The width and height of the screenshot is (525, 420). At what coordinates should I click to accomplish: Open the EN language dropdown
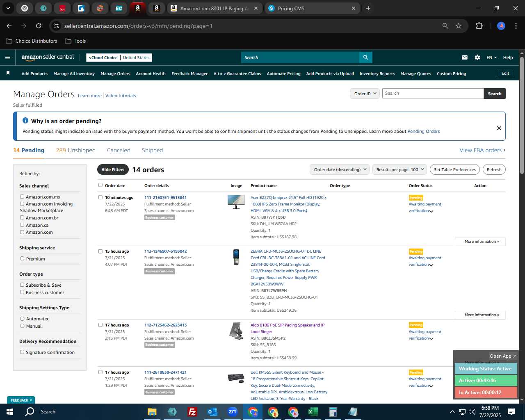click(x=491, y=57)
